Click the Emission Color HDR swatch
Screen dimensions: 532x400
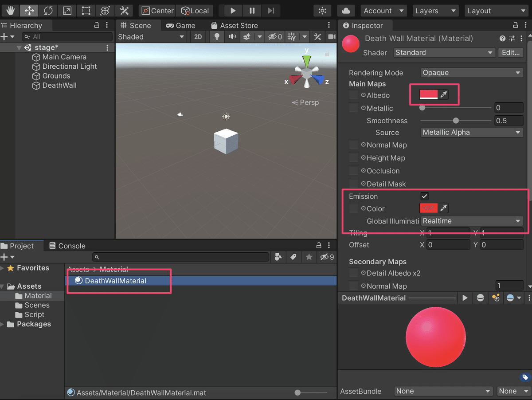429,208
